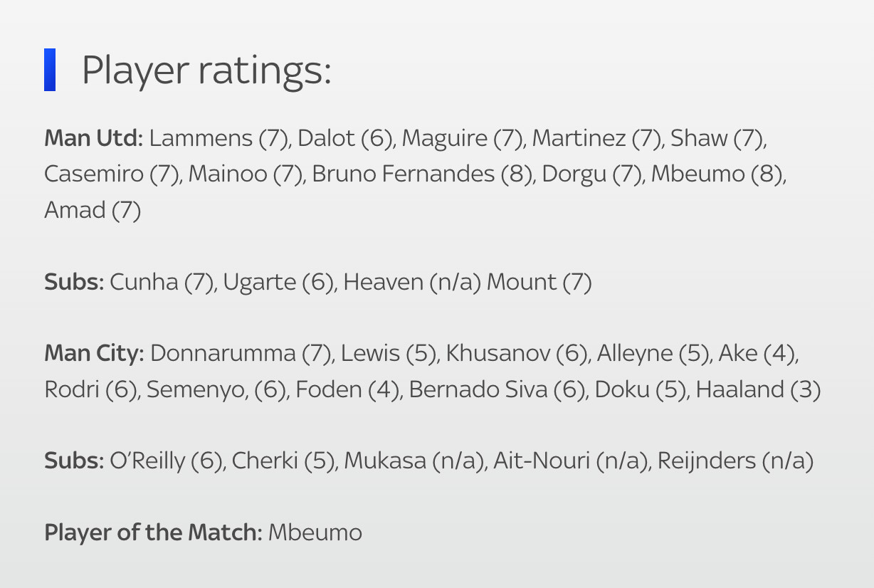Click on 'Lammens (7)' rating text

(x=219, y=138)
